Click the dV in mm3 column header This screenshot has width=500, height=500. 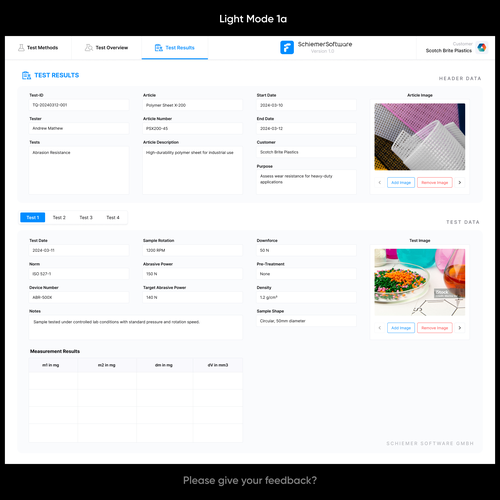tap(218, 365)
